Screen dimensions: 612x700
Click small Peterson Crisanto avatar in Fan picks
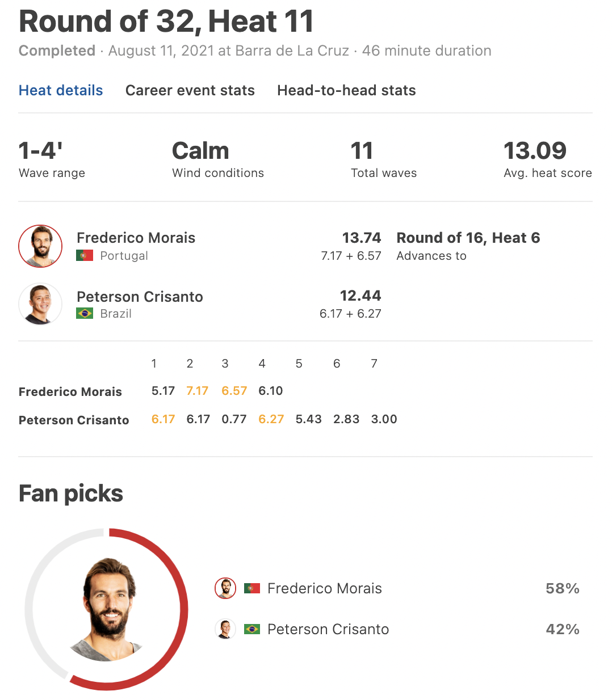[x=225, y=629]
